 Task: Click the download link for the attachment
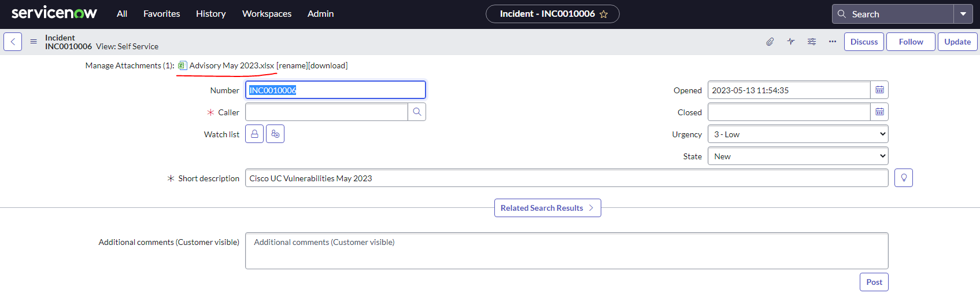(x=328, y=65)
